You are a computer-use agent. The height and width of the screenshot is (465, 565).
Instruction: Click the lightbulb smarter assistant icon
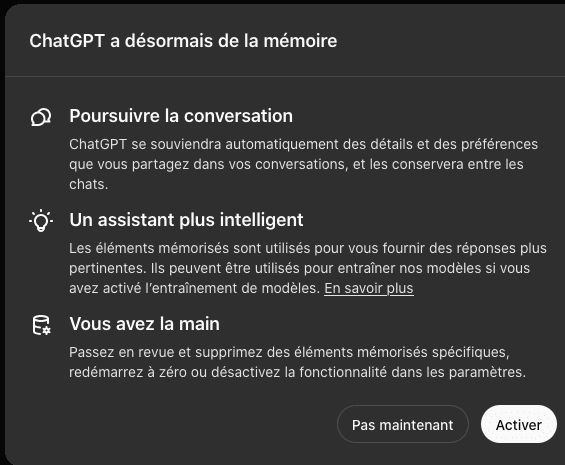(x=41, y=221)
